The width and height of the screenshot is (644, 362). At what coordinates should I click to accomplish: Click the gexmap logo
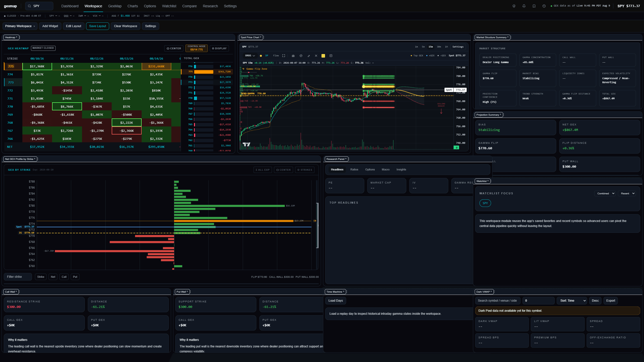pos(10,6)
